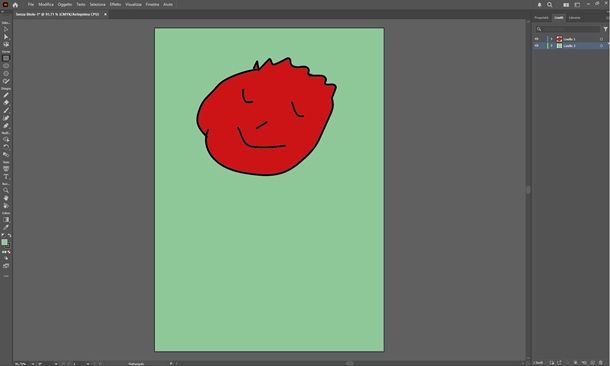Image resolution: width=610 pixels, height=366 pixels.
Task: Change screen mode icon in toolbar bottom
Action: pyautogui.click(x=6, y=266)
